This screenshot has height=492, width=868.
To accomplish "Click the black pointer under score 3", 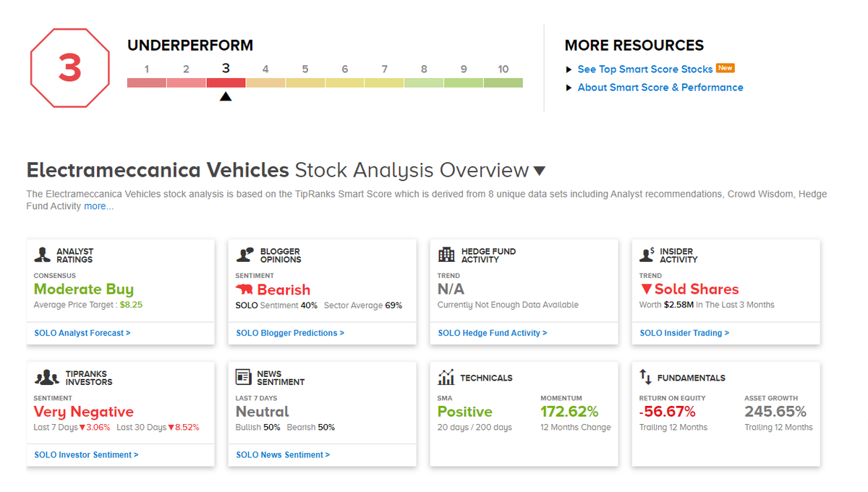I will [x=226, y=96].
